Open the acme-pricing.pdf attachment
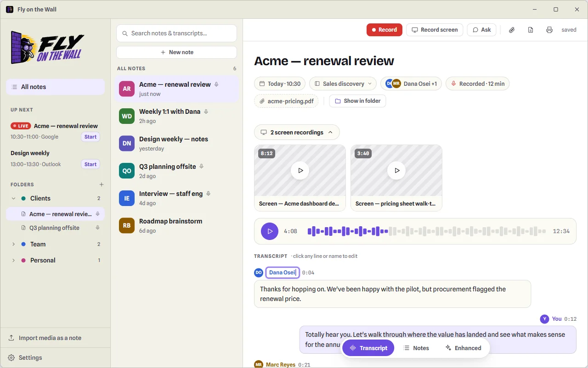This screenshot has width=588, height=368. (x=286, y=101)
